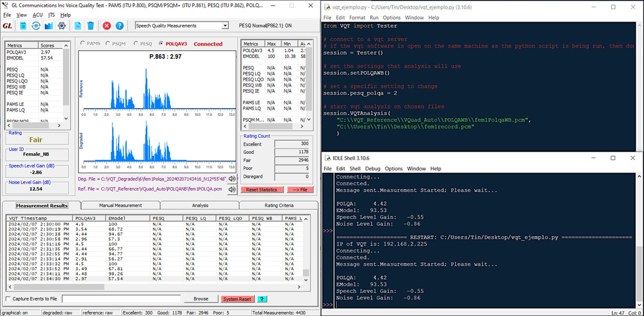Select the POLQAV3 radio button
Screen dimensions: 644x316
tap(161, 44)
